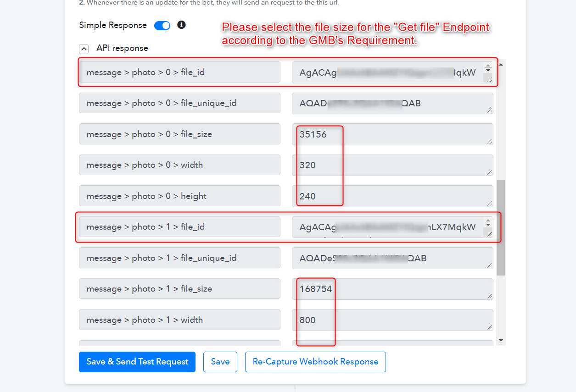Click resize handle of photo 0 file_size field
This screenshot has width=576, height=392.
click(490, 142)
